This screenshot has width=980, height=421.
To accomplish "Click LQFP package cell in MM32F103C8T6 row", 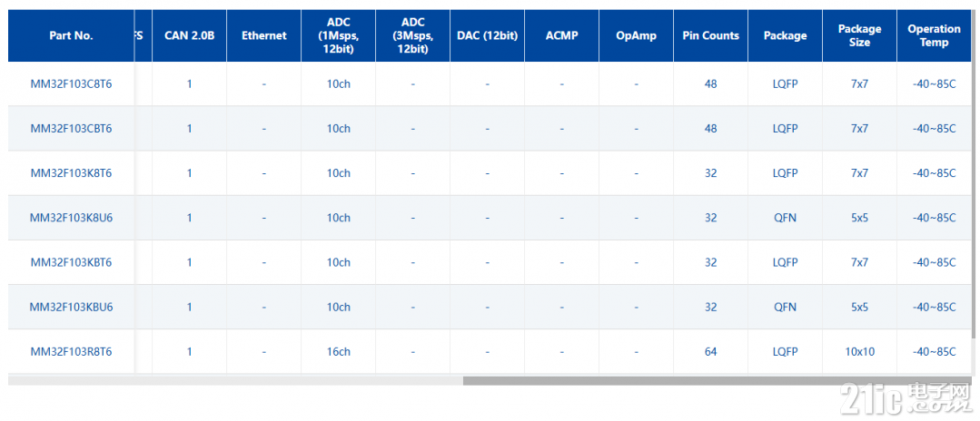I will click(x=785, y=83).
